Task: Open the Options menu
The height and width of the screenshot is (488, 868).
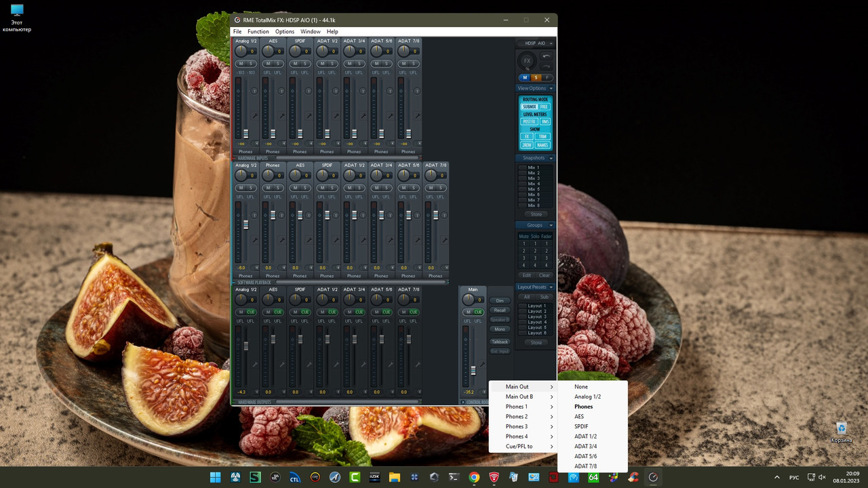Action: [285, 32]
